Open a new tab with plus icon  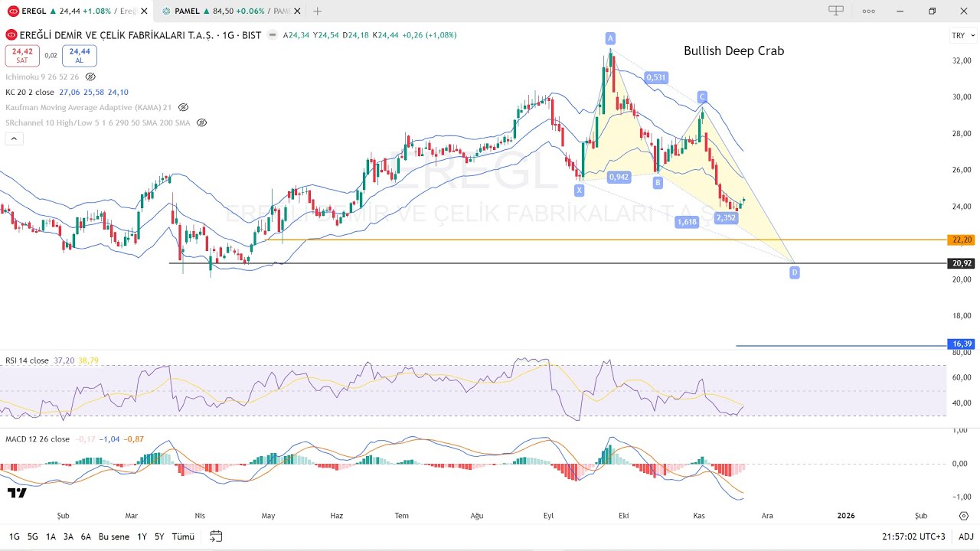pos(318,11)
